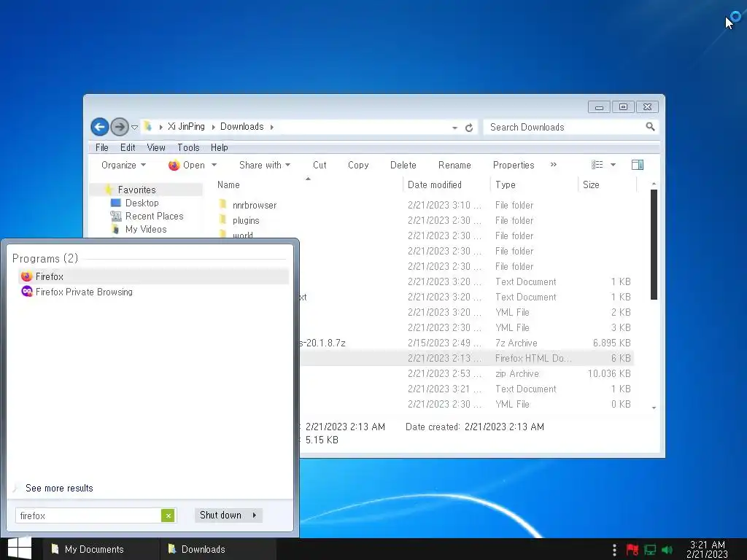Click Delete in the toolbar
Viewport: 747px width, 560px height.
pos(403,166)
